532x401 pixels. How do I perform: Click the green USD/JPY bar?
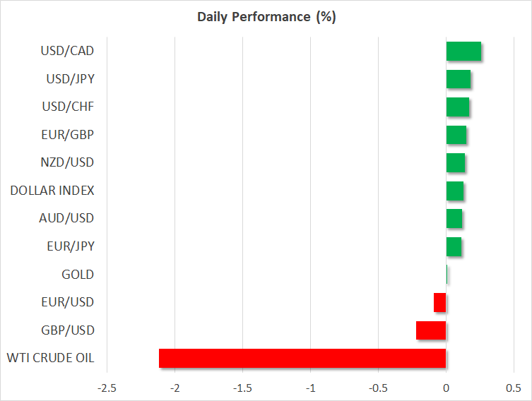458,79
